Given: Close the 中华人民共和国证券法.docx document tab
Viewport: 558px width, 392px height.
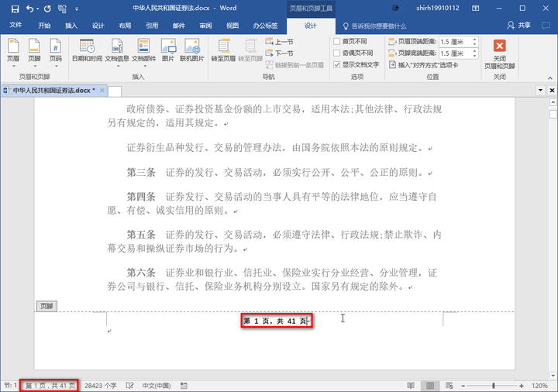Looking at the screenshot, I should coord(102,91).
